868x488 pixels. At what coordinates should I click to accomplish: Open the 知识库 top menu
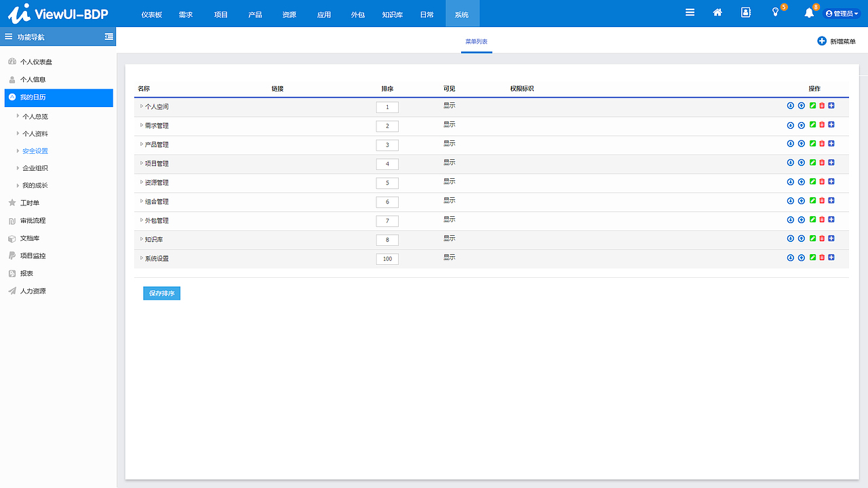click(x=393, y=14)
